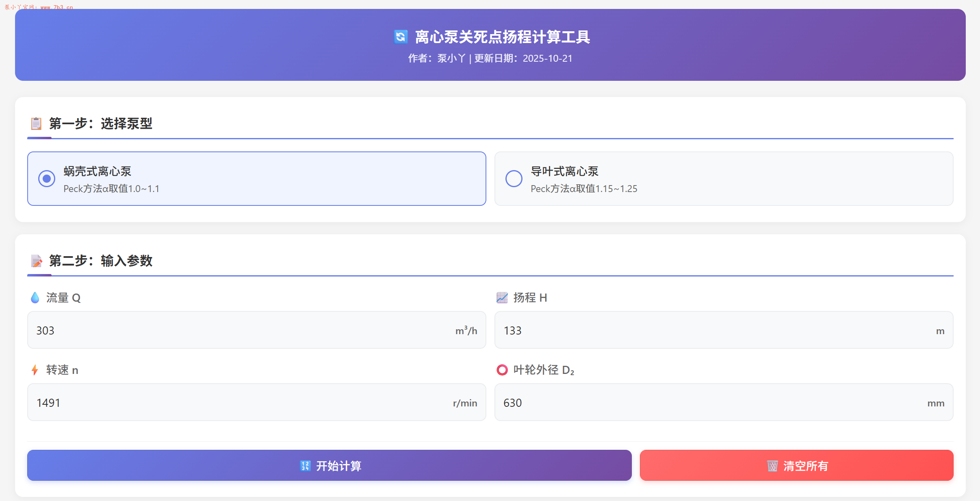Click the red circle icon by 叶轮外径 D₂

click(x=502, y=370)
